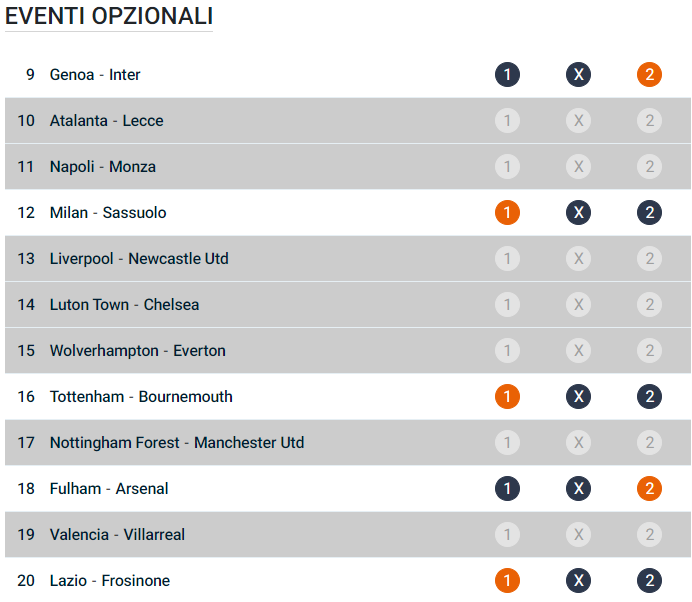692x602 pixels.
Task: Click the Napoli - Monza event name
Action: [103, 167]
